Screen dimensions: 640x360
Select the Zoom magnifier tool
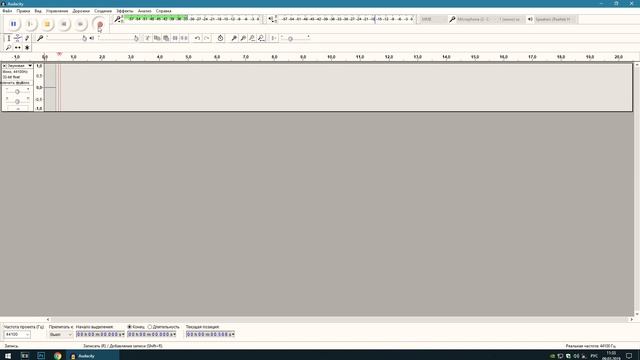point(8,47)
